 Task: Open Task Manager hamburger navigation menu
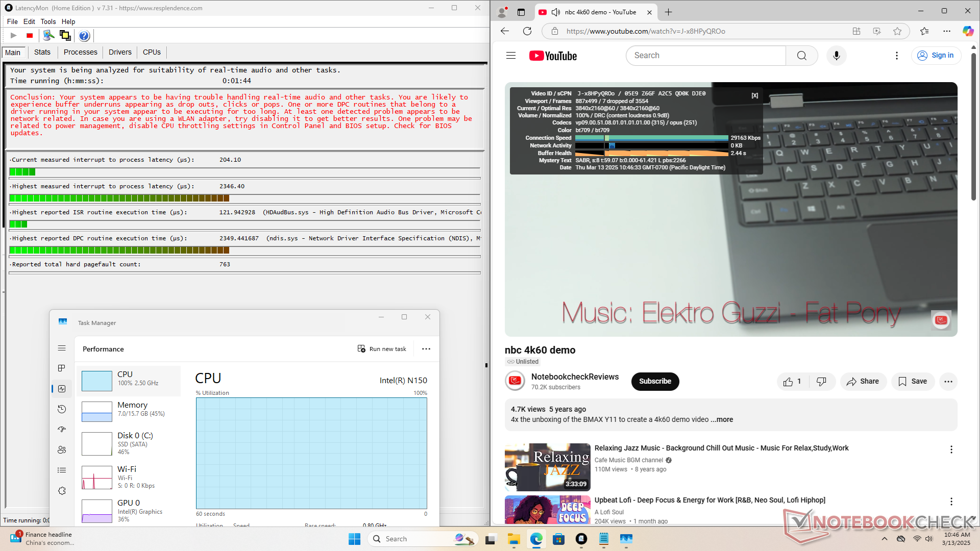[62, 348]
